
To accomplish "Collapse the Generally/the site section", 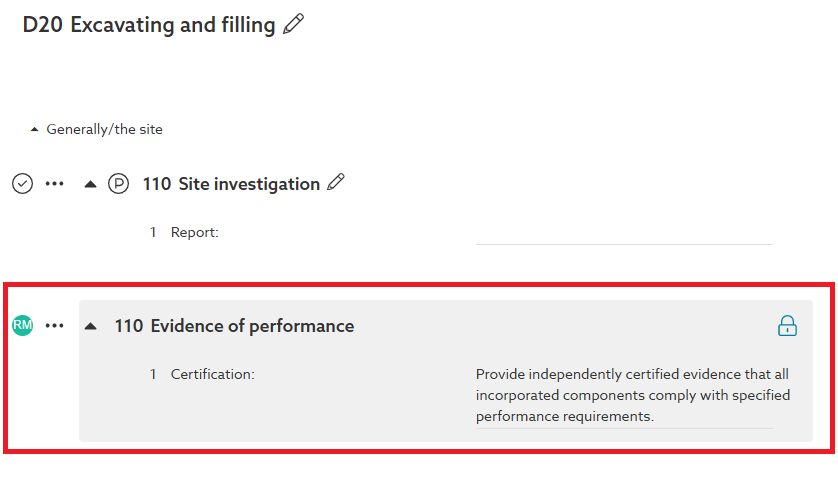I will [35, 130].
